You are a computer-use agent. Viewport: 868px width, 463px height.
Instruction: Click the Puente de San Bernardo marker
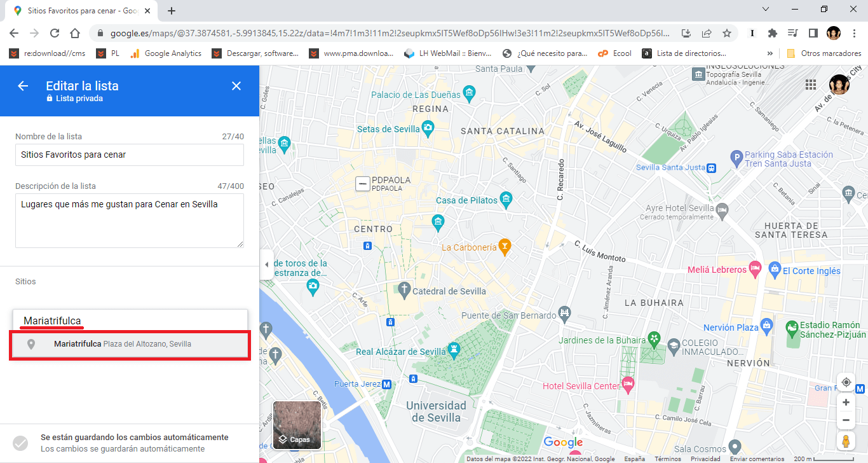566,313
